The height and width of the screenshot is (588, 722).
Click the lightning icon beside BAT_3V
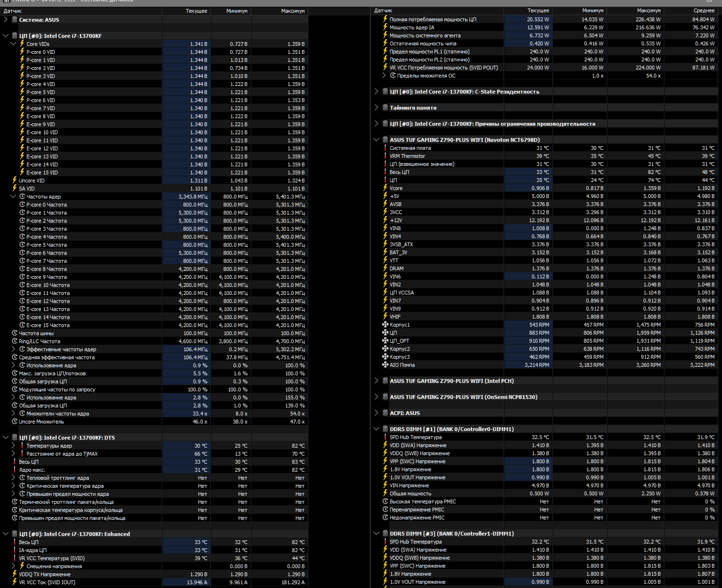coord(385,252)
